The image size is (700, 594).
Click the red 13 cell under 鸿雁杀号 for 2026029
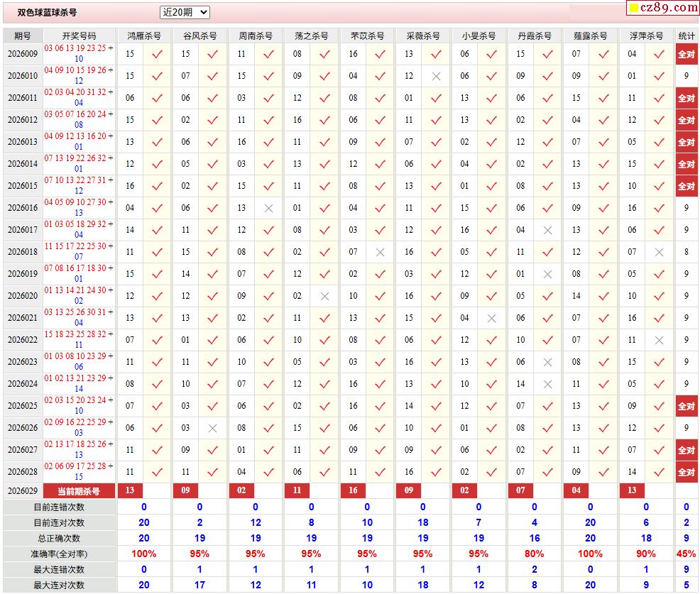pyautogui.click(x=130, y=490)
